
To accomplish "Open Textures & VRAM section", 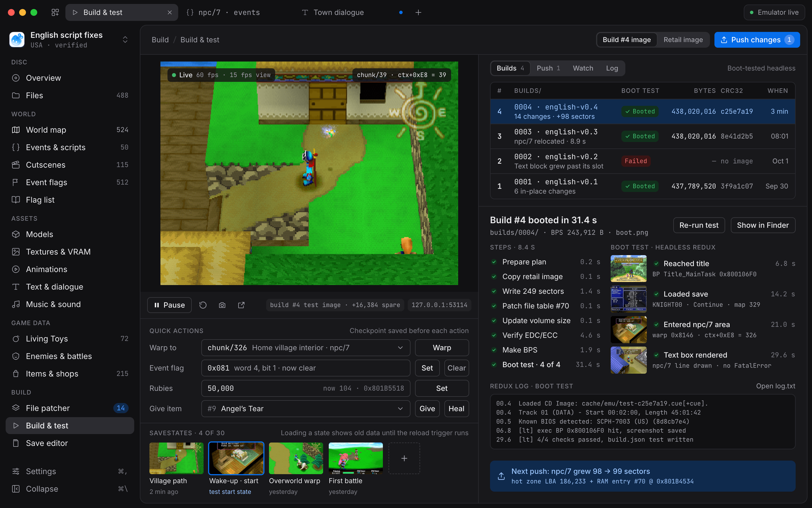I will point(70,252).
